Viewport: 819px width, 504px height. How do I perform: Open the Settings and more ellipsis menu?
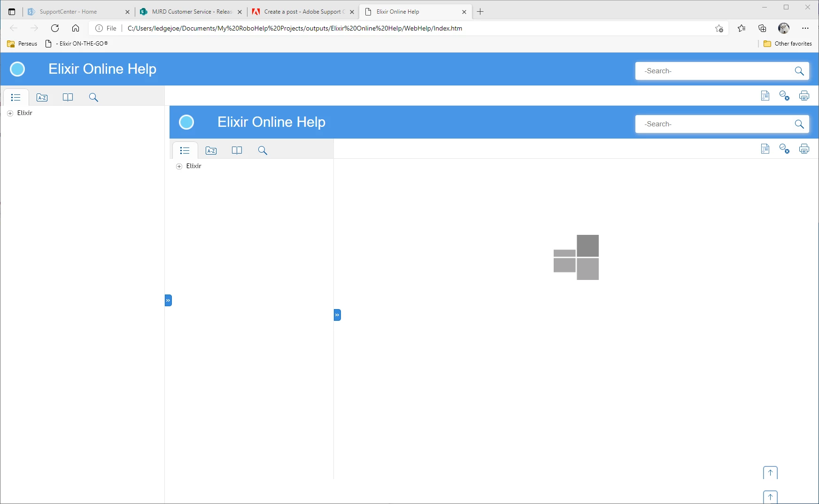click(x=805, y=28)
